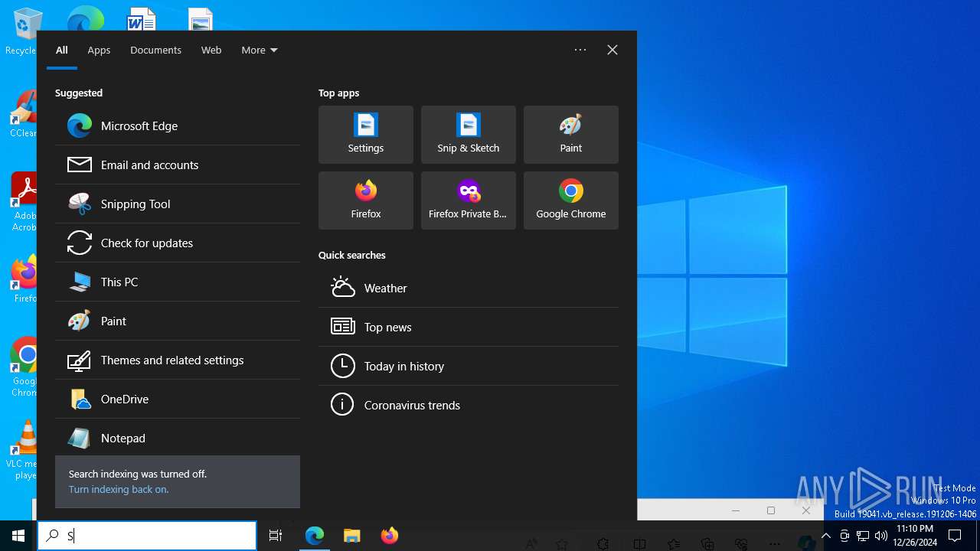Image resolution: width=980 pixels, height=551 pixels.
Task: Open Coronavirus trends quick search
Action: [469, 406]
